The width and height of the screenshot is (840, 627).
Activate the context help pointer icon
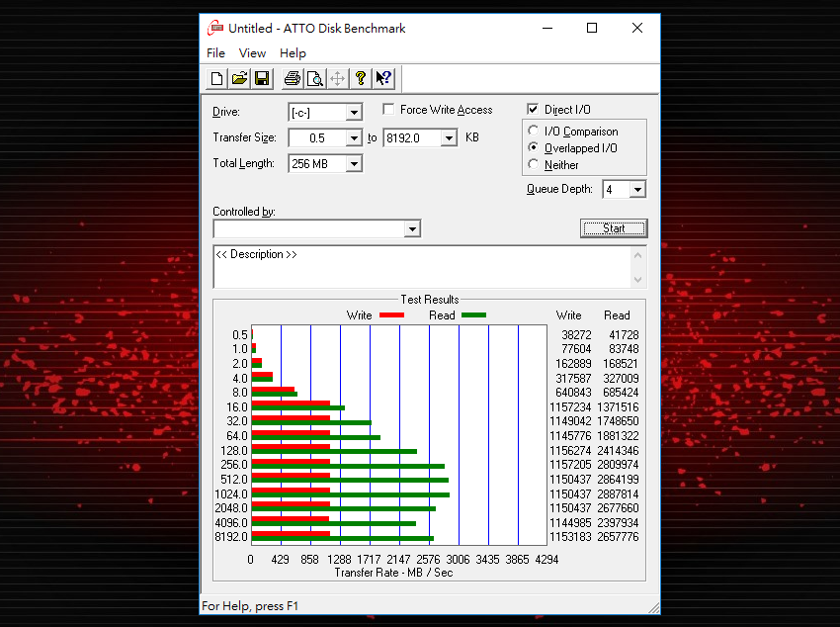383,78
